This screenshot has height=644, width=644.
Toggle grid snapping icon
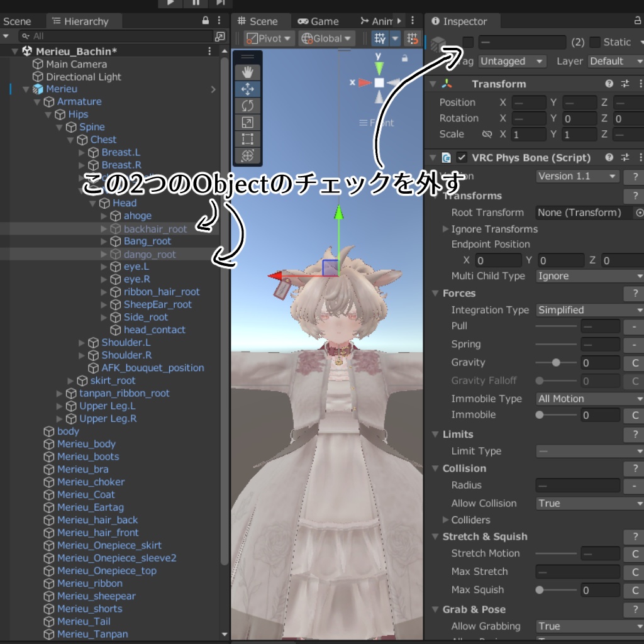[x=413, y=38]
